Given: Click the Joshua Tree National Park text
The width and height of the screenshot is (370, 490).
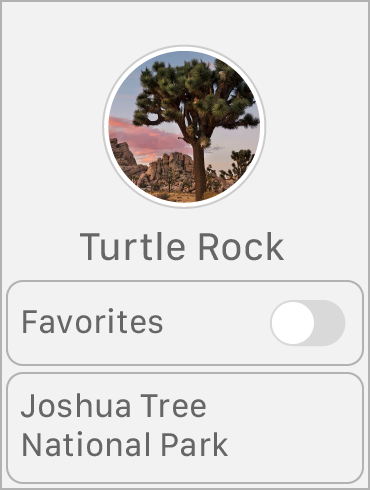Looking at the screenshot, I should pos(124,425).
